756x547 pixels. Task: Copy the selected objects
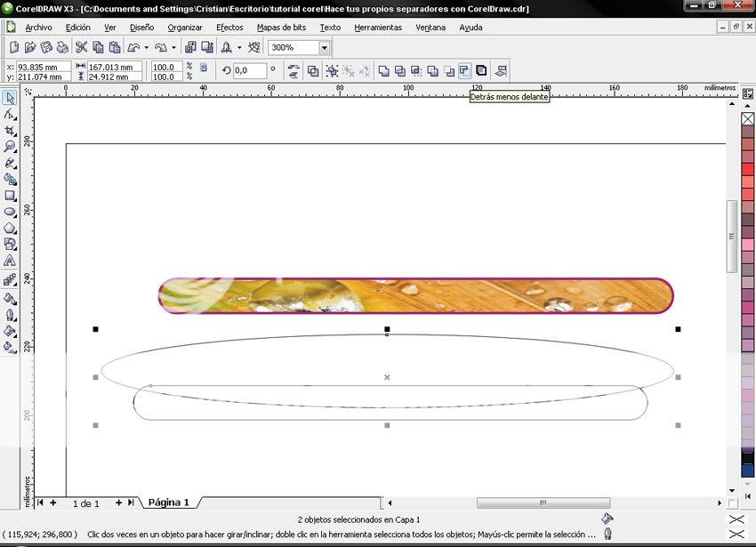coord(98,47)
